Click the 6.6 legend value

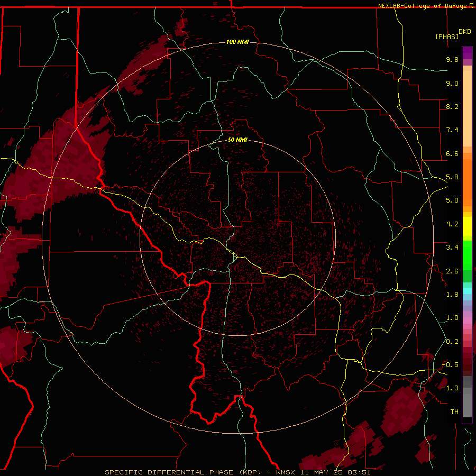pyautogui.click(x=452, y=153)
